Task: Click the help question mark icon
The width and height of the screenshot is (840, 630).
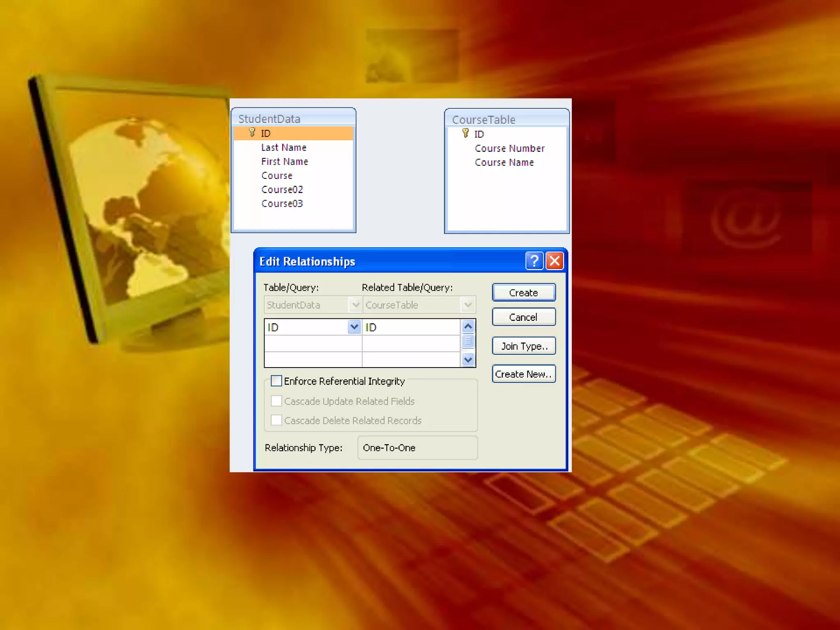Action: (x=534, y=261)
